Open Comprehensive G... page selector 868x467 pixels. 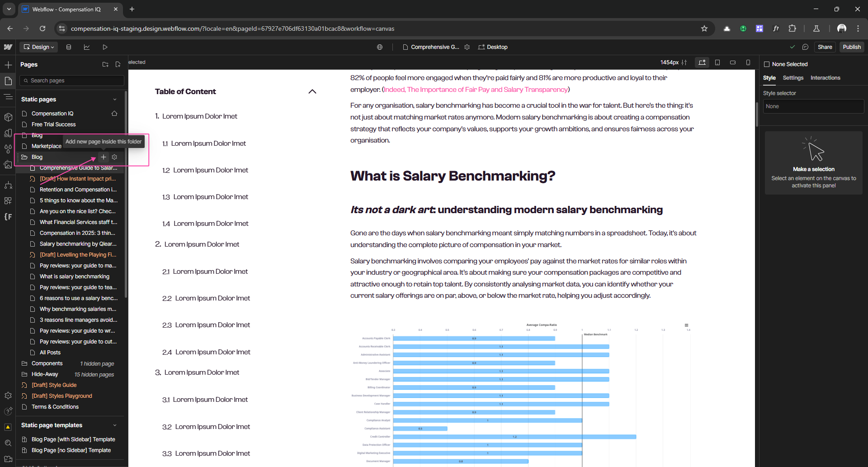pos(431,47)
